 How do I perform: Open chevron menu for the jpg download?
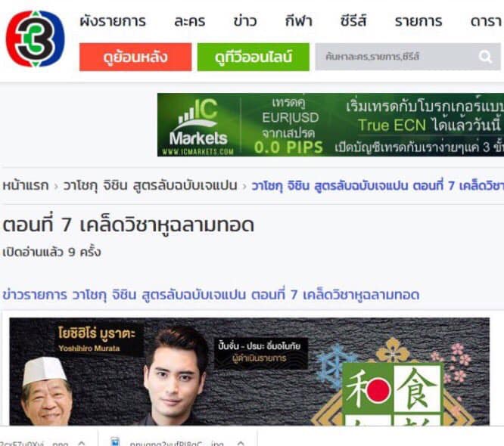(x=241, y=443)
